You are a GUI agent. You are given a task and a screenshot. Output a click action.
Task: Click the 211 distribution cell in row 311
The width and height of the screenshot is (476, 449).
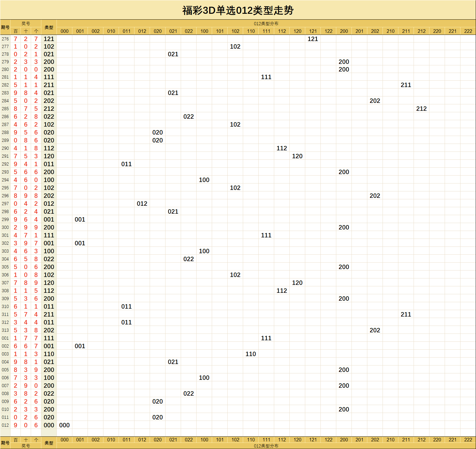tap(406, 314)
